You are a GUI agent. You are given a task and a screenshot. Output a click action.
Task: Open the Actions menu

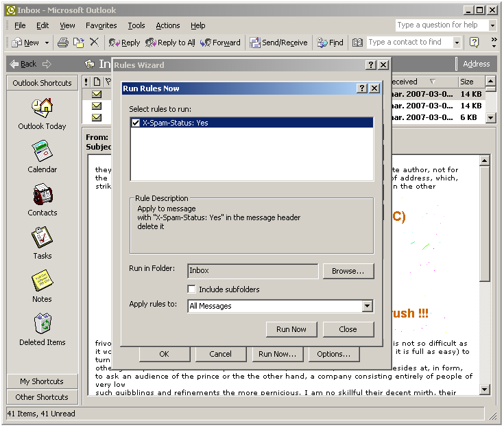168,25
